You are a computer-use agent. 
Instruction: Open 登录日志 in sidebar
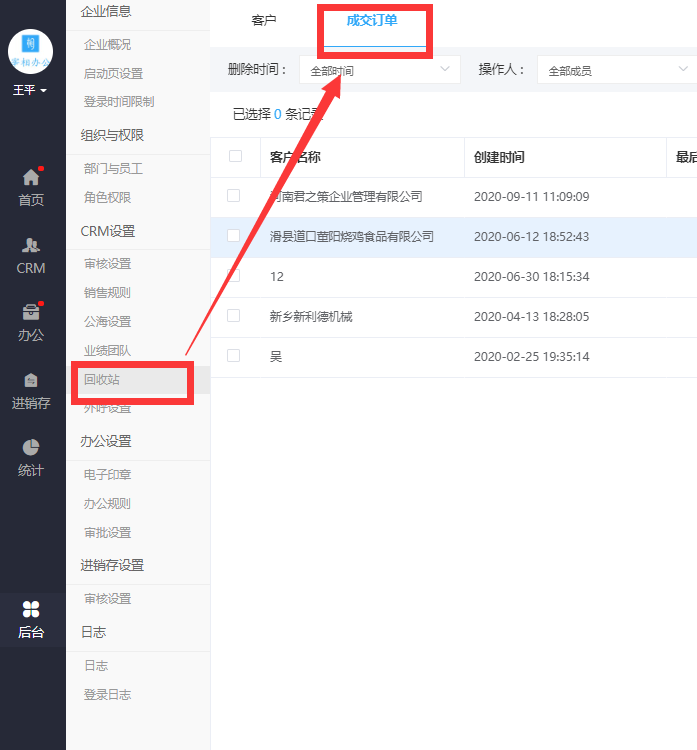tap(107, 695)
